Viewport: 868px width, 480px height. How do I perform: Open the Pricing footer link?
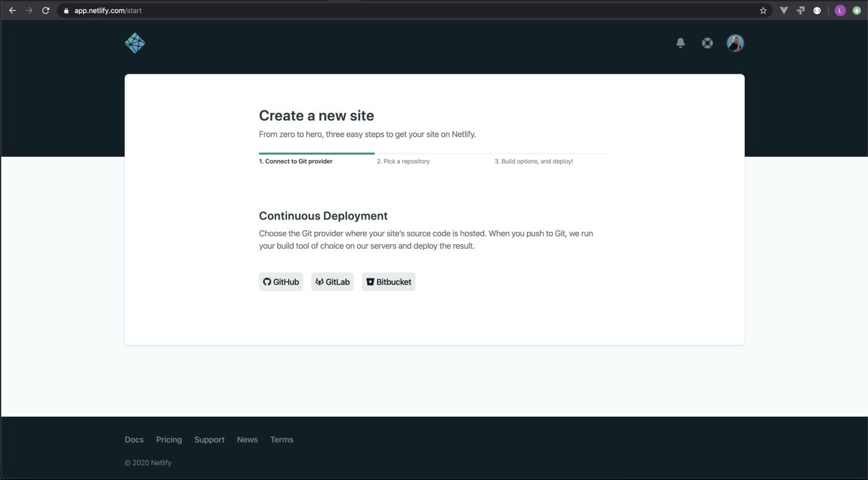169,440
